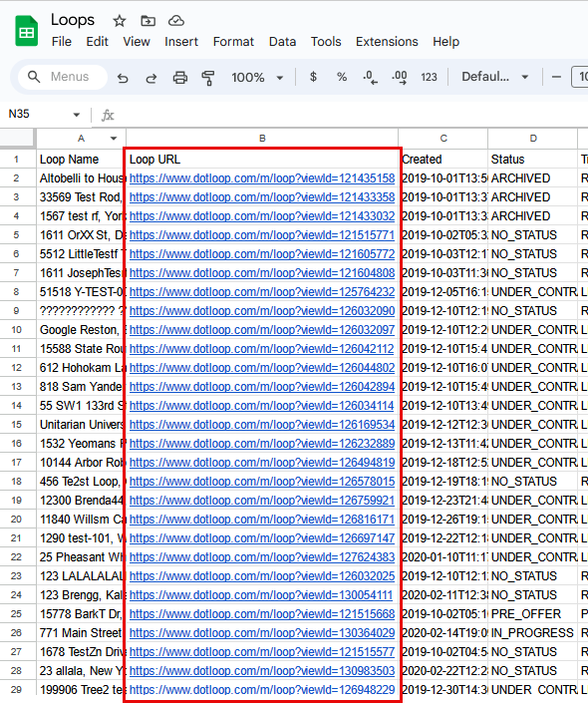This screenshot has height=703, width=588.
Task: Decrease decimal places
Action: pos(370,77)
